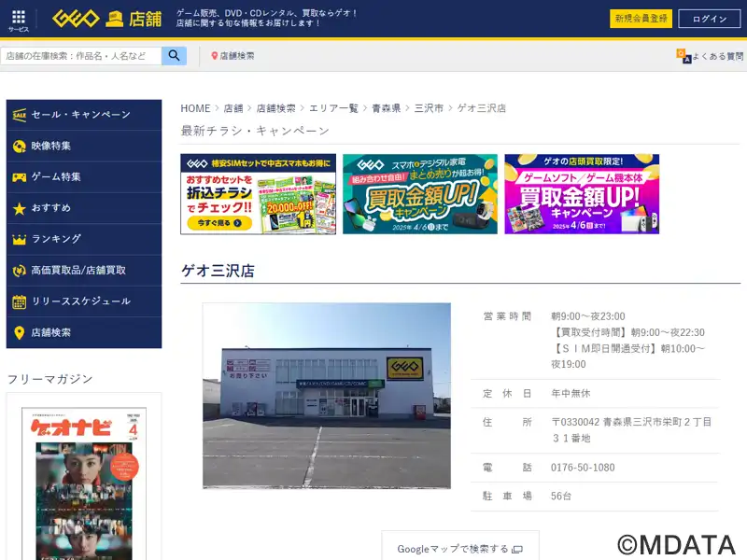Click the フリーマガジン heading
Screen dimensions: 747x560
[x=50, y=379]
